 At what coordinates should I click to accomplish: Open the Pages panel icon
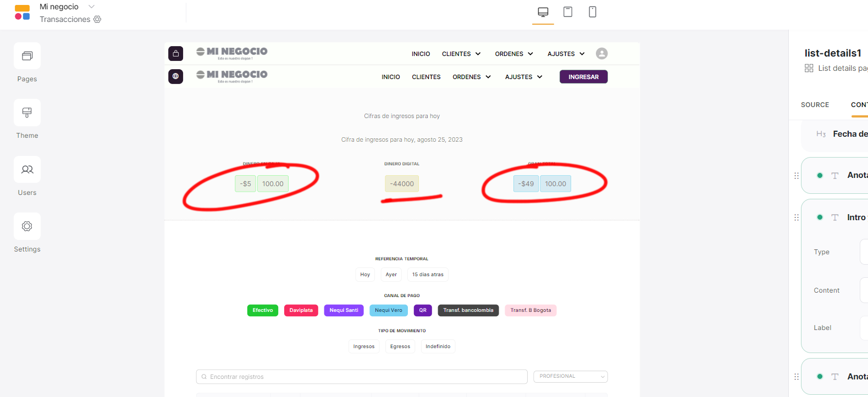27,56
